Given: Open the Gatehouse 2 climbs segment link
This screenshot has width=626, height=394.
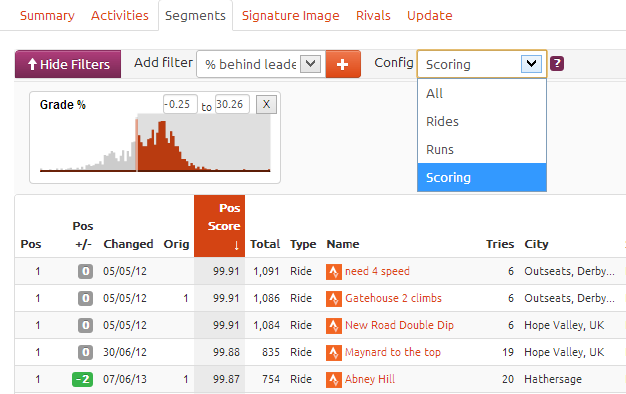Looking at the screenshot, I should tap(393, 298).
